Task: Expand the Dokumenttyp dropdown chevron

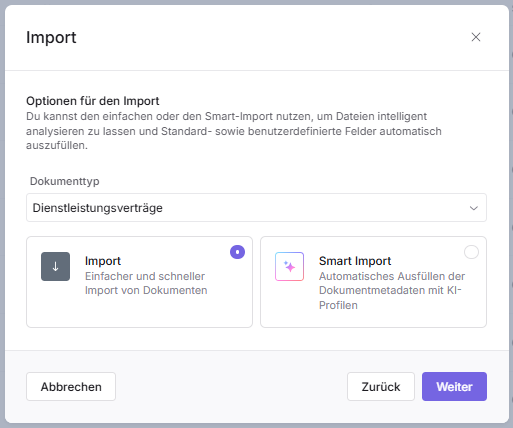Action: (x=474, y=208)
